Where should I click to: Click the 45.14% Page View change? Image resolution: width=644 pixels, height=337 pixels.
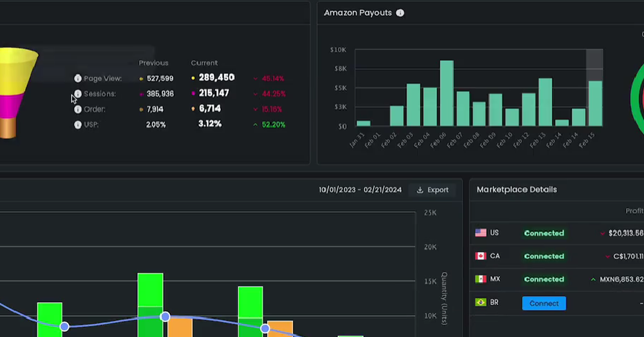(272, 79)
